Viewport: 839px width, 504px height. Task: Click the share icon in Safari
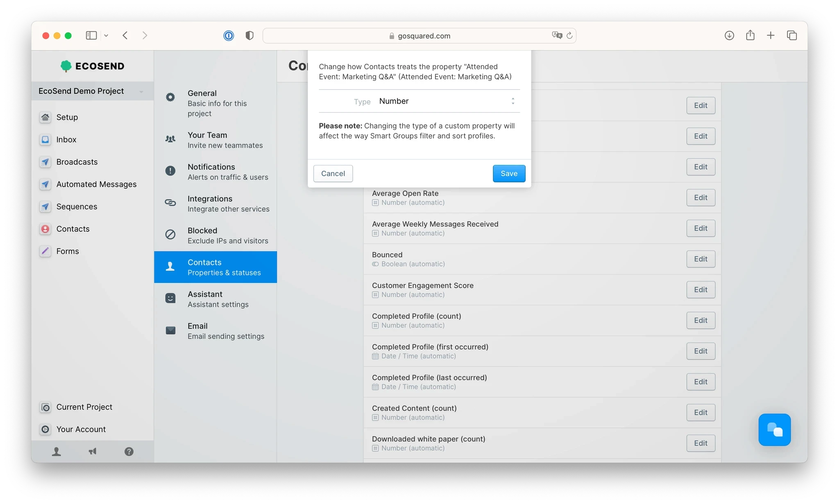(750, 36)
